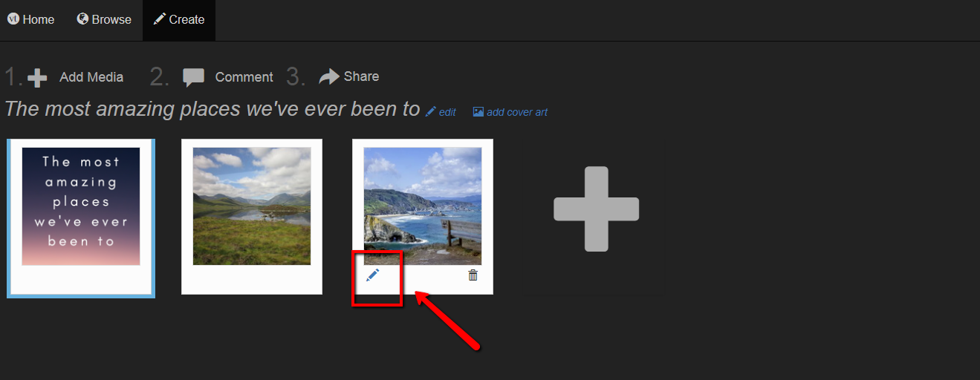Select the mountain lake slide thumbnail
Image resolution: width=980 pixels, height=380 pixels.
252,217
